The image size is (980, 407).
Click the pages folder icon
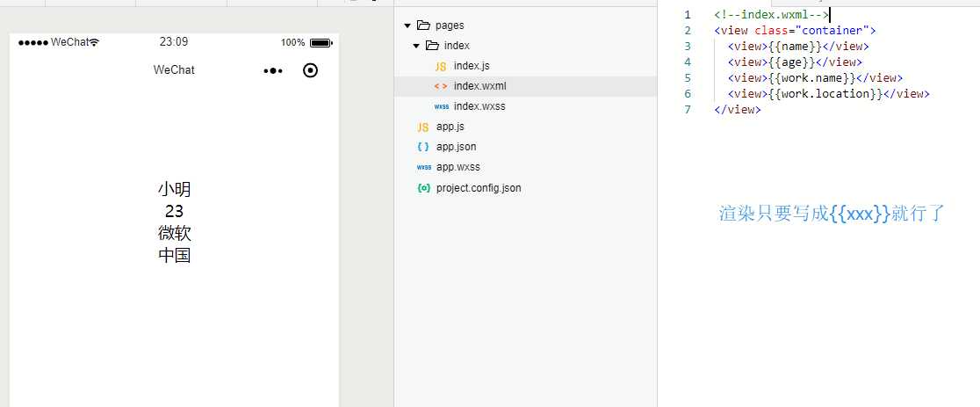[423, 25]
